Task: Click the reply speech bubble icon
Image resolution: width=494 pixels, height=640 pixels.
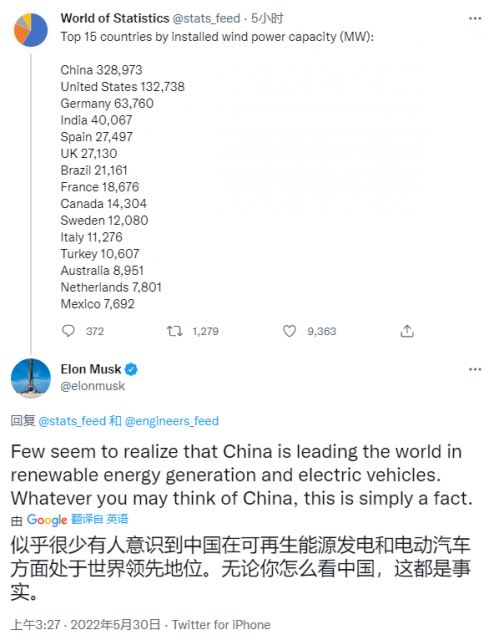Action: click(x=68, y=331)
